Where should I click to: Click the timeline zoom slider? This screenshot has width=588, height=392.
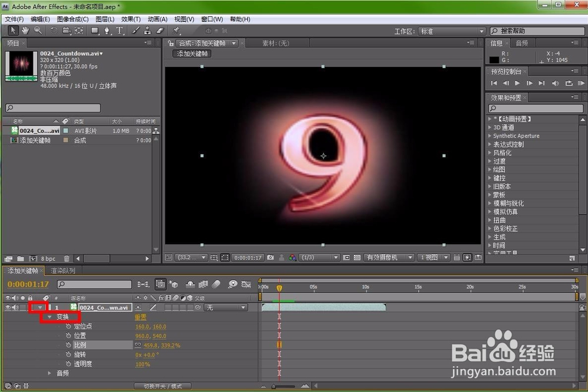pyautogui.click(x=283, y=386)
